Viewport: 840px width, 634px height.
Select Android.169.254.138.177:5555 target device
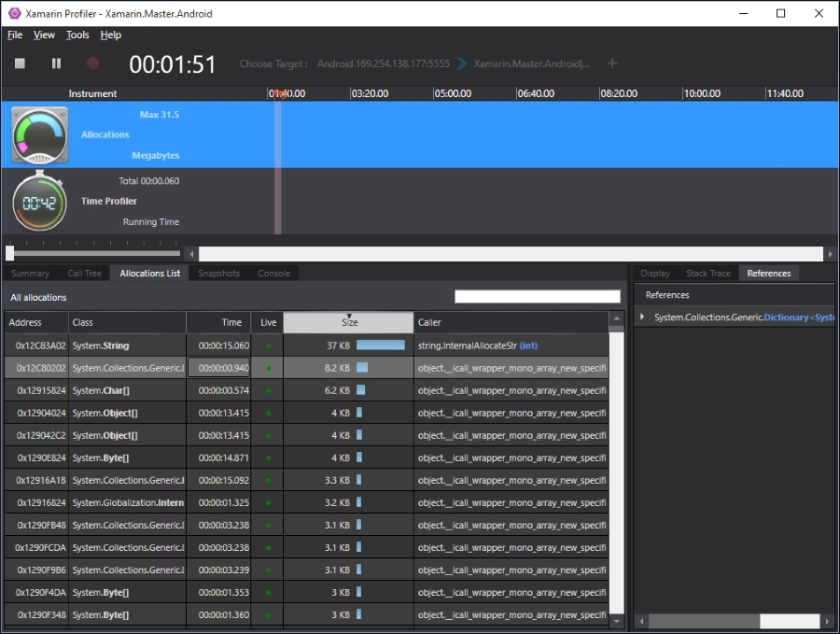383,63
